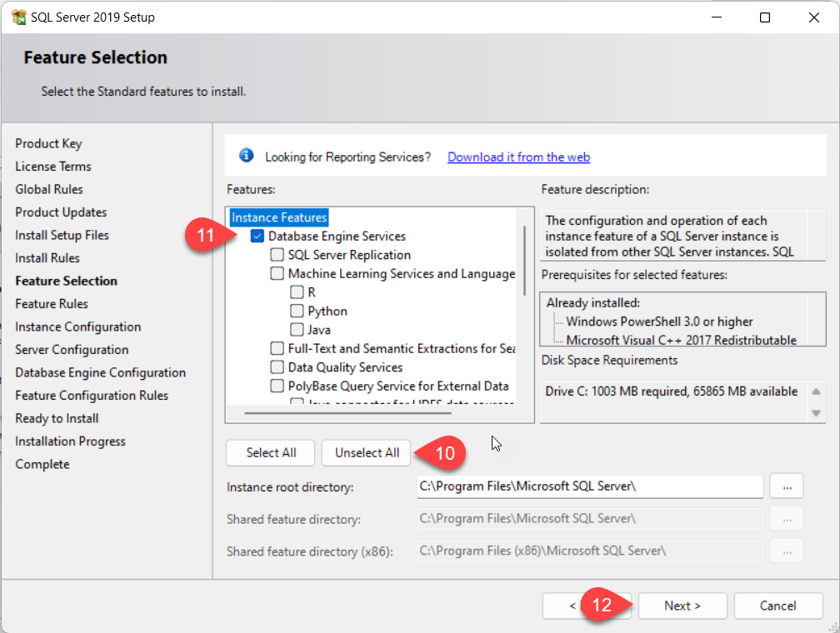Uncheck Database Engine Services checkbox
Screen dimensions: 840x633
click(x=257, y=237)
